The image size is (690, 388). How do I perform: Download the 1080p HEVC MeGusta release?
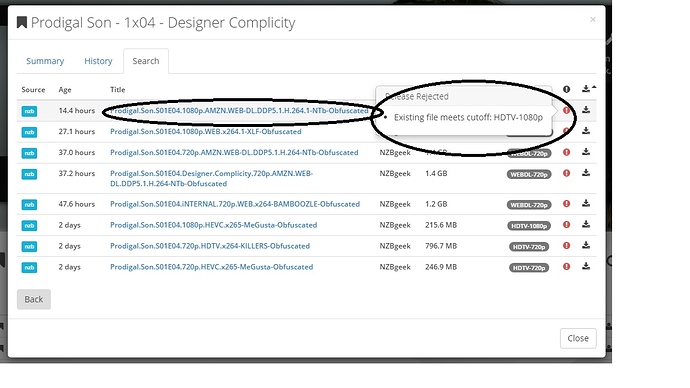586,224
